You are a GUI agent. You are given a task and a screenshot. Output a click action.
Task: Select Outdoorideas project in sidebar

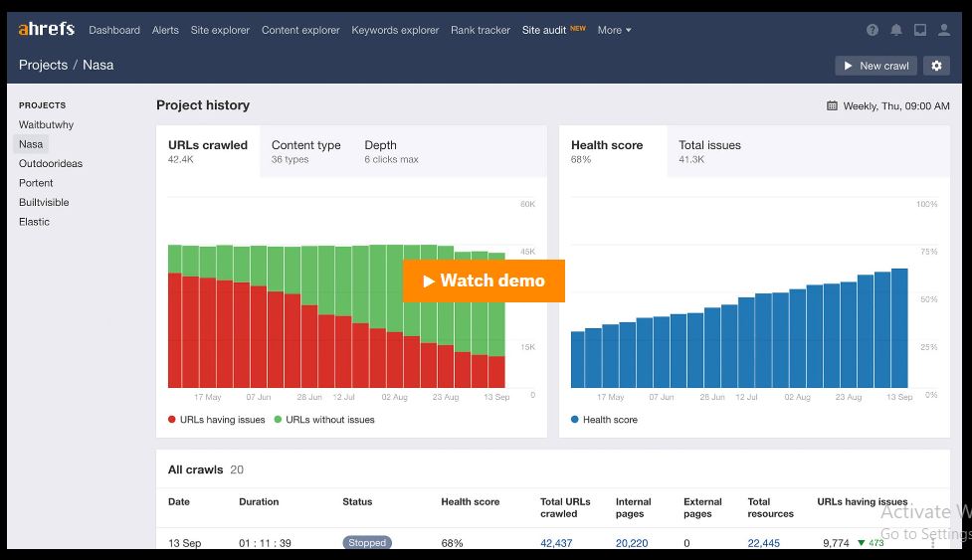tap(50, 163)
